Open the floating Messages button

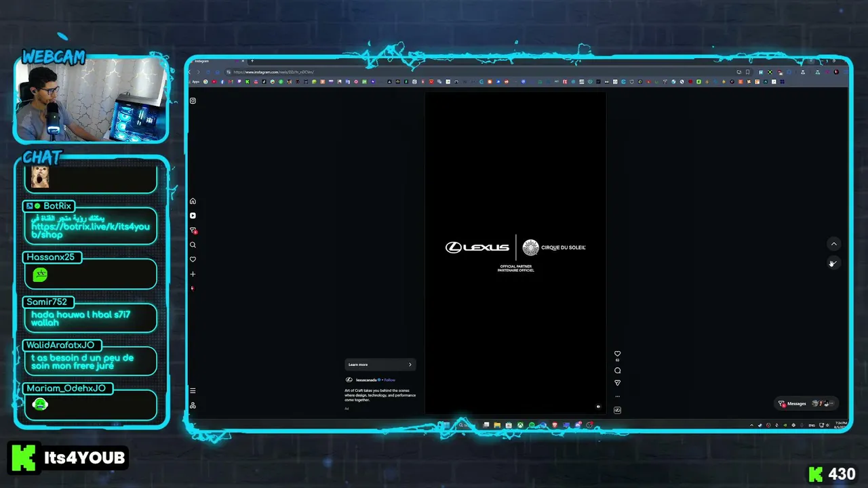tap(805, 403)
